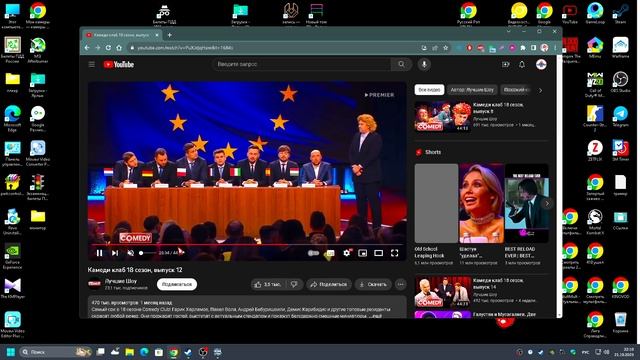Open the Chrome home page button
640x360 pixels.
coord(119,48)
